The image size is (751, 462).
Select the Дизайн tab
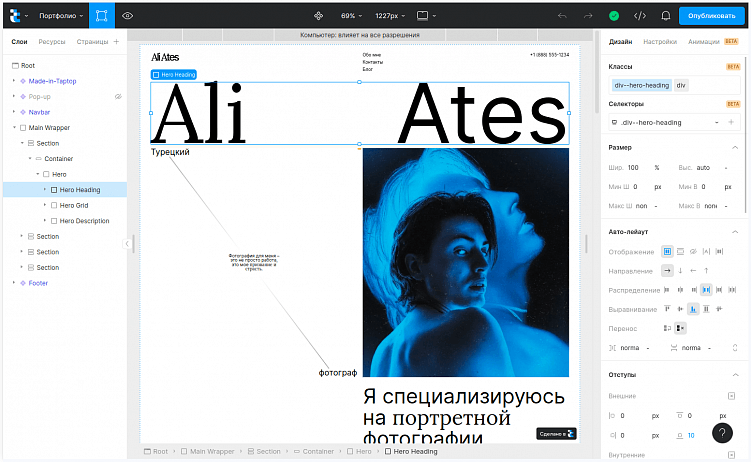pyautogui.click(x=620, y=42)
